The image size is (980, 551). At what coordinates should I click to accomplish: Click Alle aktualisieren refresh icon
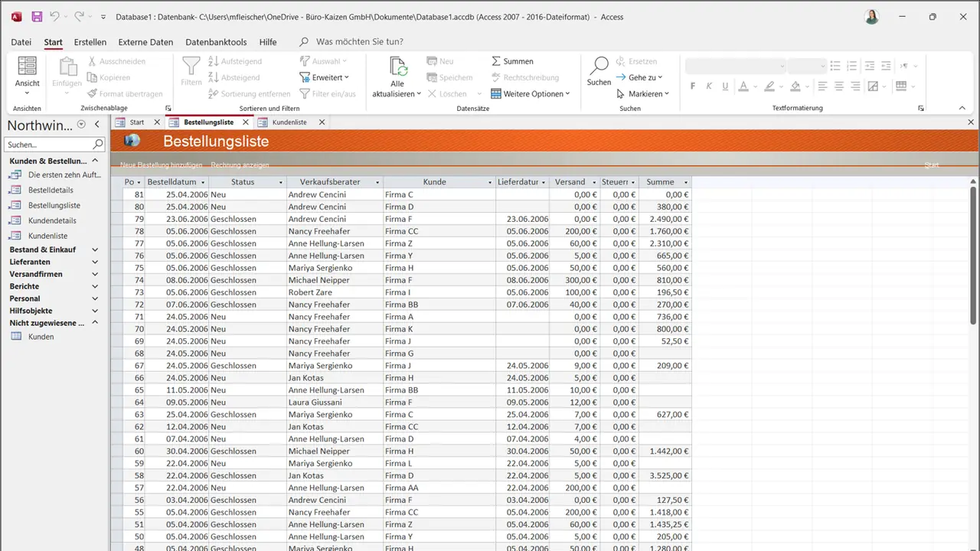(397, 67)
